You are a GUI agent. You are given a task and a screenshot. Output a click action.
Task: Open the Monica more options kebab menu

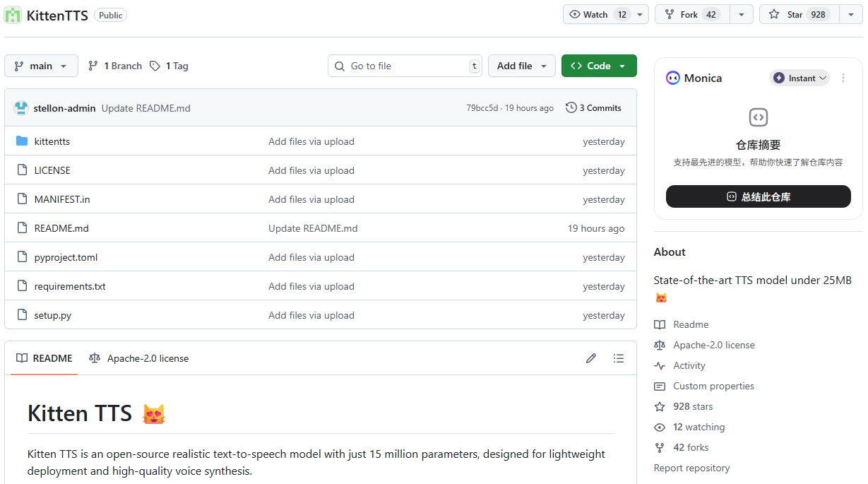[843, 78]
